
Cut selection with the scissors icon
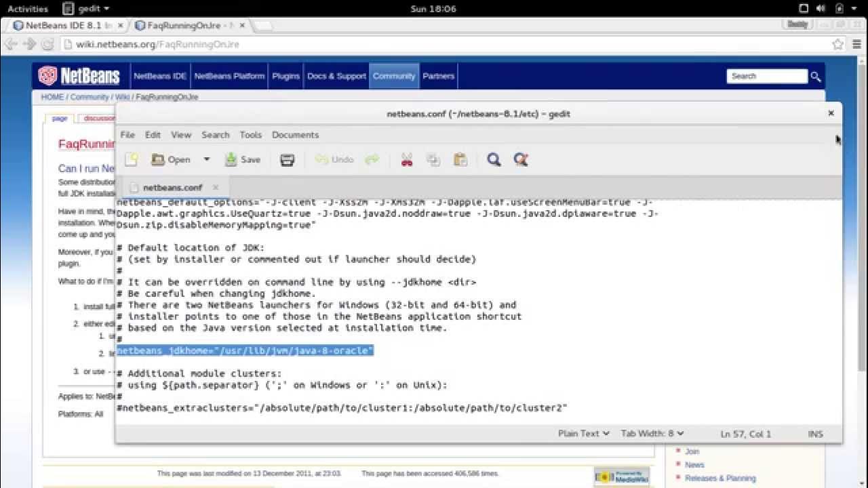coord(407,159)
